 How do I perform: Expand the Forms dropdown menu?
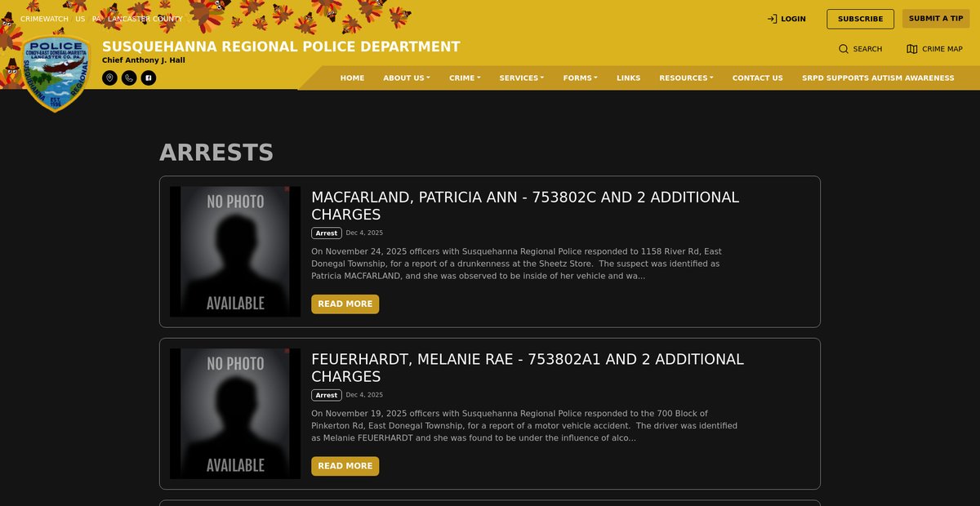coord(580,78)
